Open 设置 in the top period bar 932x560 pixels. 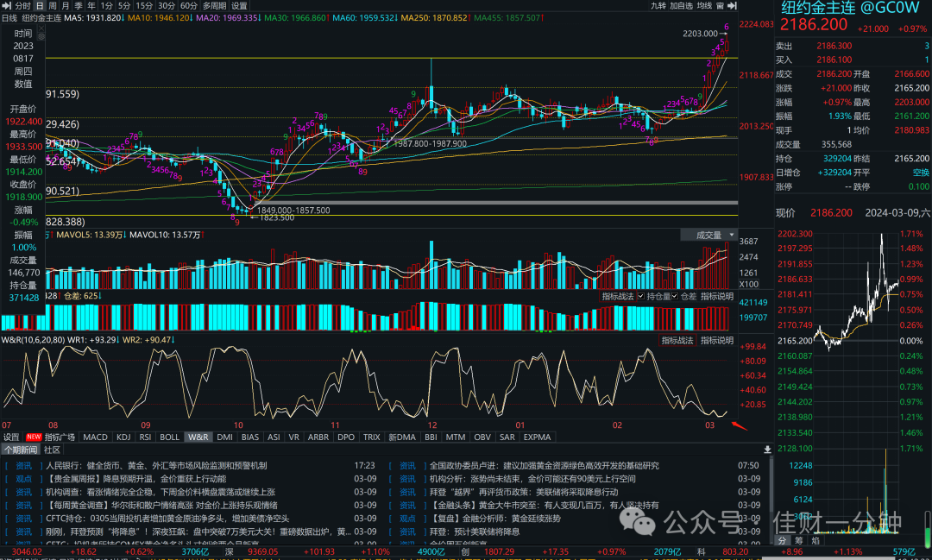coord(239,5)
